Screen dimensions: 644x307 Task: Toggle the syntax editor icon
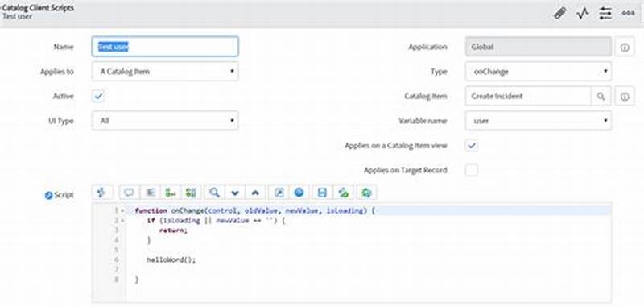tap(102, 192)
